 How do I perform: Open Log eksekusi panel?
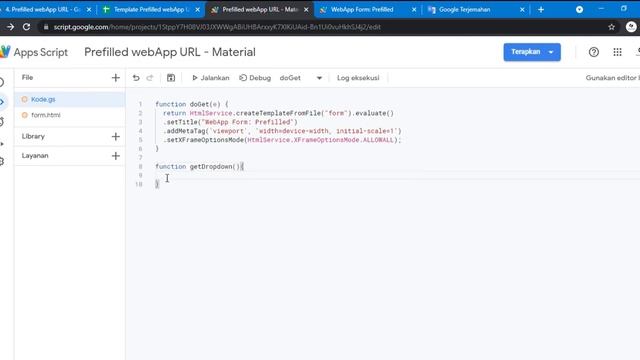pyautogui.click(x=358, y=78)
